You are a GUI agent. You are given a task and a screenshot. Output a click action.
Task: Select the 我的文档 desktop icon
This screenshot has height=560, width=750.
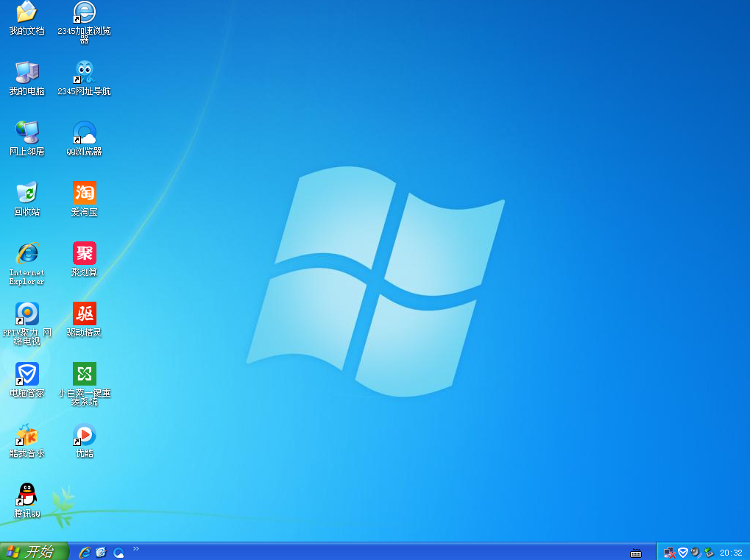[x=26, y=18]
